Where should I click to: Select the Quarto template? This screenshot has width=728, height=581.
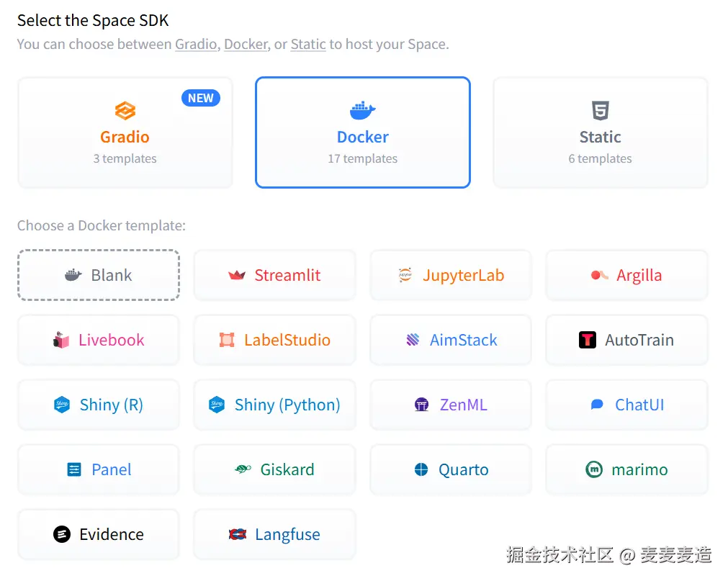point(451,469)
